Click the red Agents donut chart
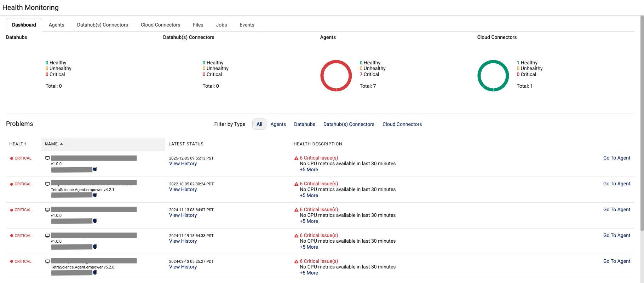This screenshot has height=283, width=644. [x=336, y=76]
